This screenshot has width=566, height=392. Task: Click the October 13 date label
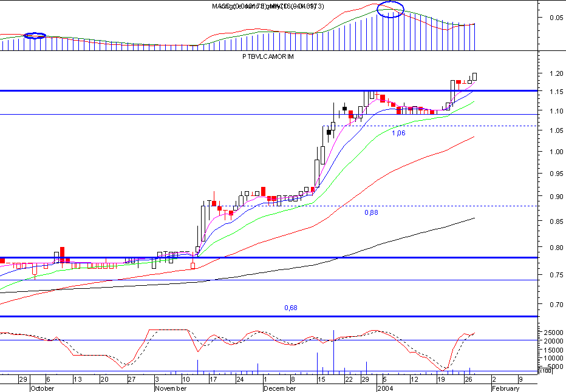coord(77,379)
